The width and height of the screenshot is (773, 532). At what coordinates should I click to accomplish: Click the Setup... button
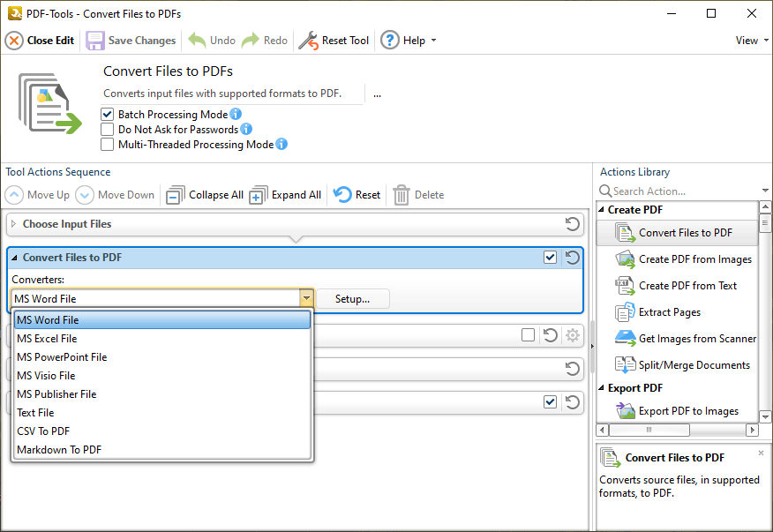[352, 299]
